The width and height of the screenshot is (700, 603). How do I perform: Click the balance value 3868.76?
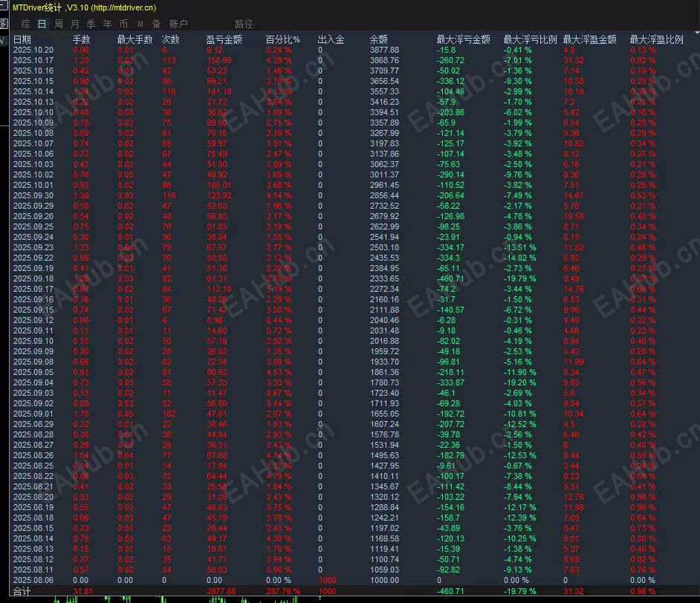point(384,60)
